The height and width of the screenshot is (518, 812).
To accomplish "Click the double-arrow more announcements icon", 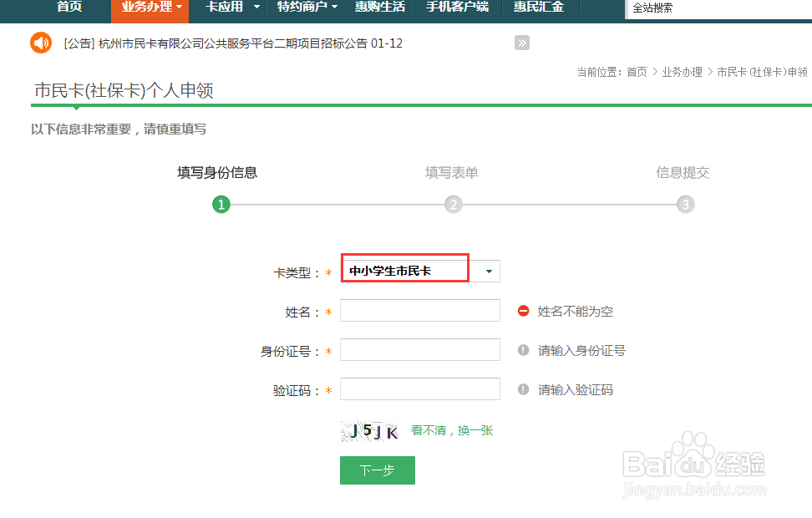I will (x=522, y=43).
